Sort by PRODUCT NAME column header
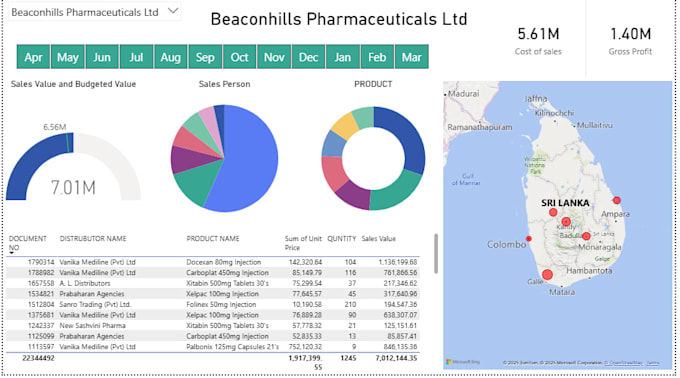The height and width of the screenshot is (378, 680). (x=212, y=239)
